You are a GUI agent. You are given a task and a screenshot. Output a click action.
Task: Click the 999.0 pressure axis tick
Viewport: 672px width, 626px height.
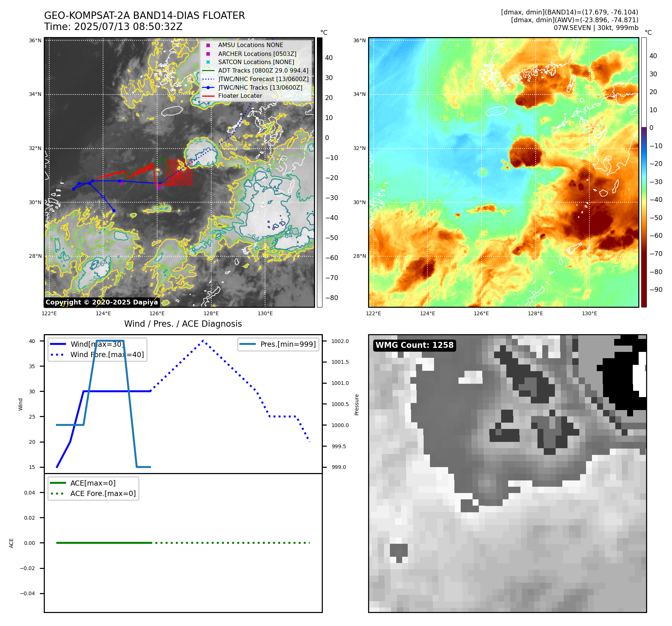click(339, 467)
